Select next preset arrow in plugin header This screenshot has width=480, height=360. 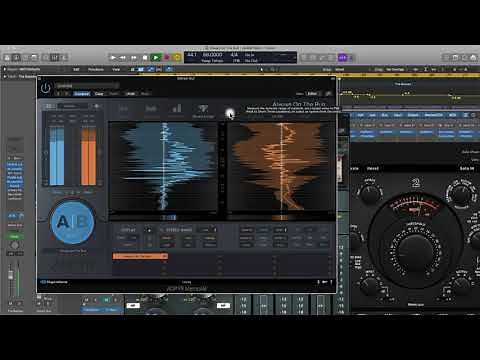[x=67, y=94]
